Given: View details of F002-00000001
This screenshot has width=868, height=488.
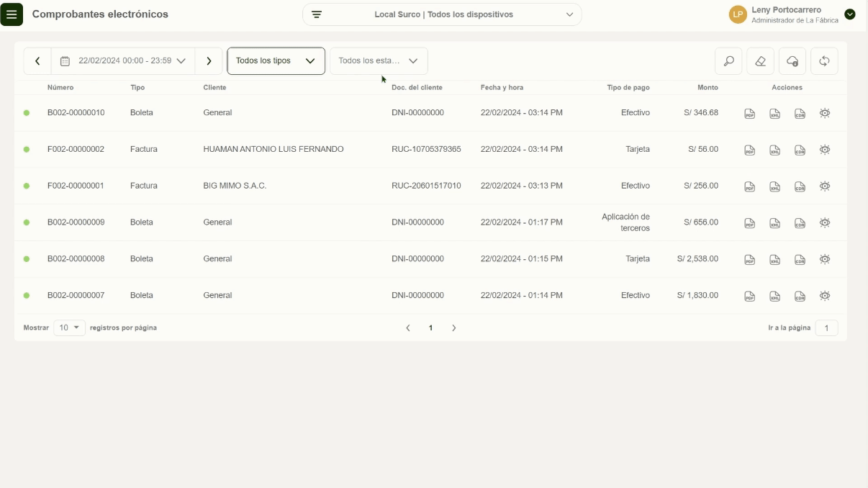Looking at the screenshot, I should click(x=825, y=186).
